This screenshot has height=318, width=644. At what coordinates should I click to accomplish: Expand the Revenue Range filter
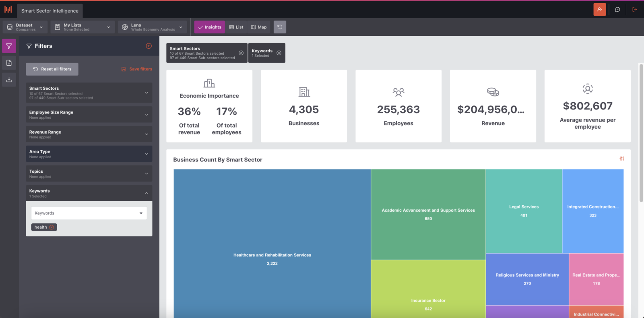(89, 134)
